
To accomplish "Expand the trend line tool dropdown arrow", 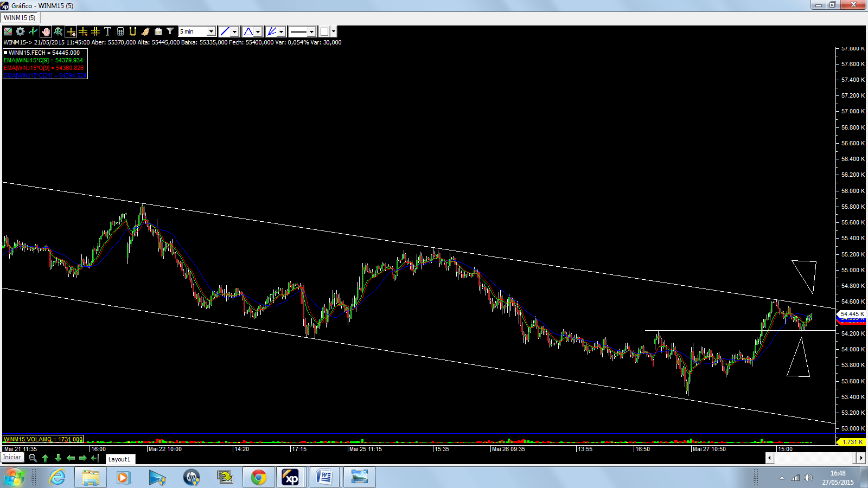I will [234, 31].
